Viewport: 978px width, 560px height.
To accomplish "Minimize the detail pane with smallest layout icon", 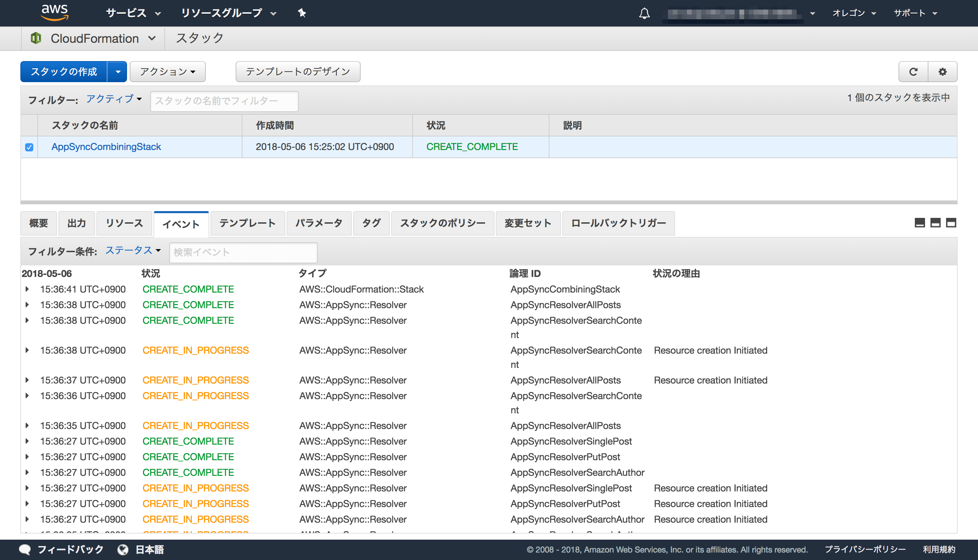I will pos(920,223).
